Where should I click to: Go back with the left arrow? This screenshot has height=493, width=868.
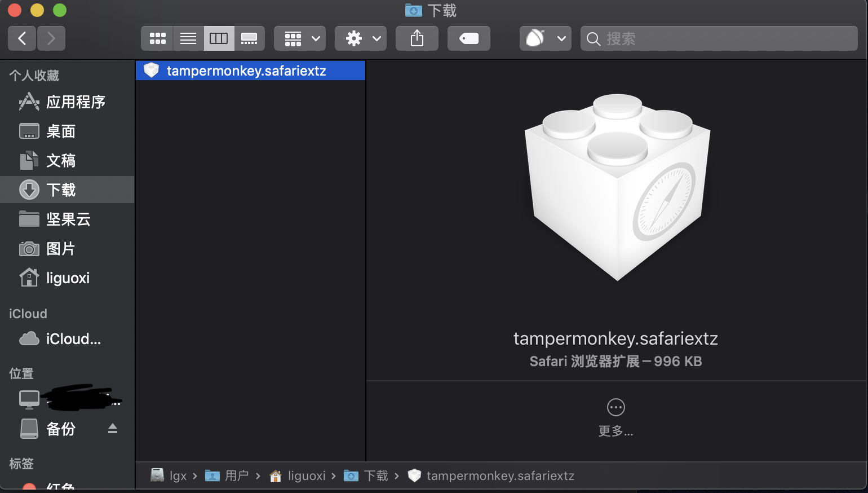22,38
